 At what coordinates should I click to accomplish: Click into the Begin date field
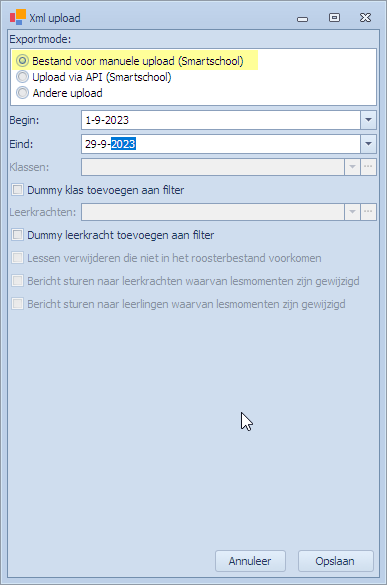221,120
